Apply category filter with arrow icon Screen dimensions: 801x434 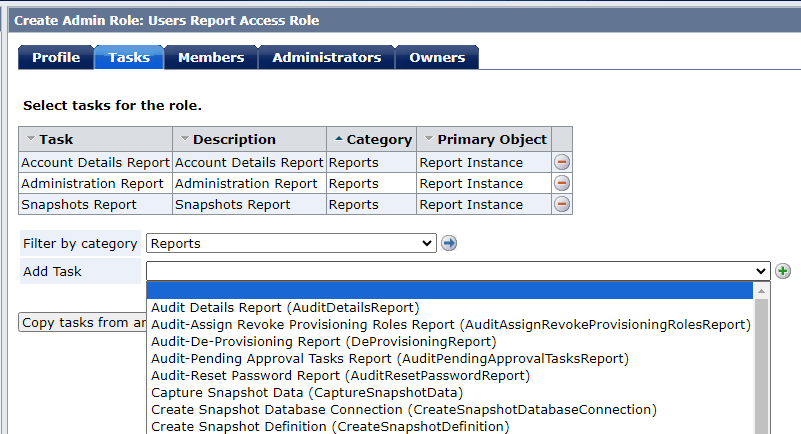[449, 243]
